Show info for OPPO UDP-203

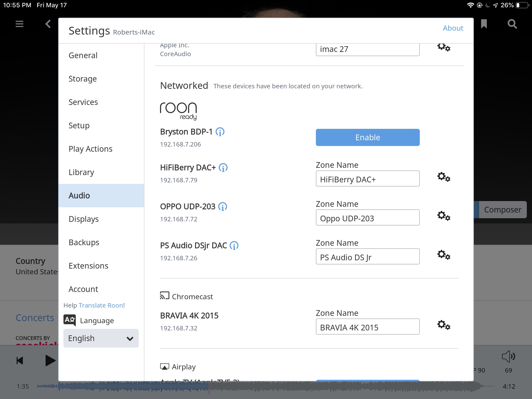click(x=223, y=207)
